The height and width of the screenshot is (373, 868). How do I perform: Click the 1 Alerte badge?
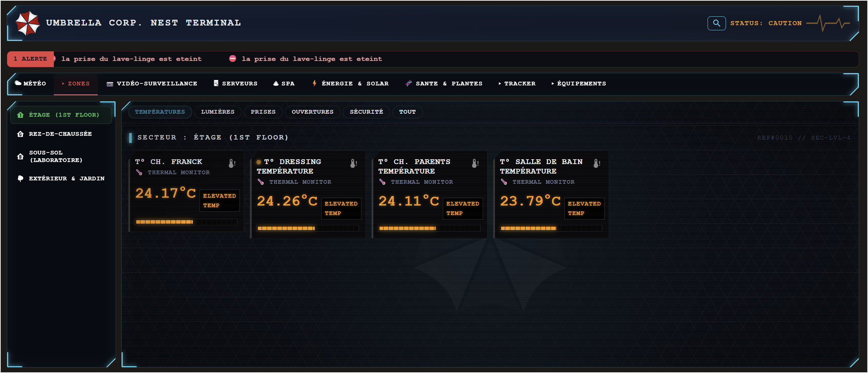pos(31,59)
